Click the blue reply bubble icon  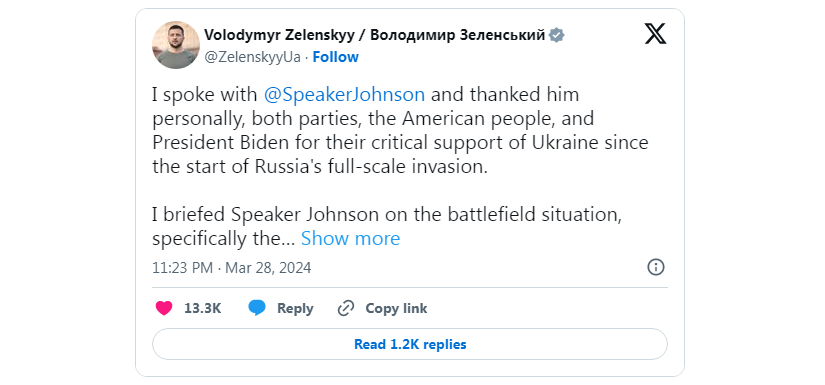pyautogui.click(x=257, y=308)
